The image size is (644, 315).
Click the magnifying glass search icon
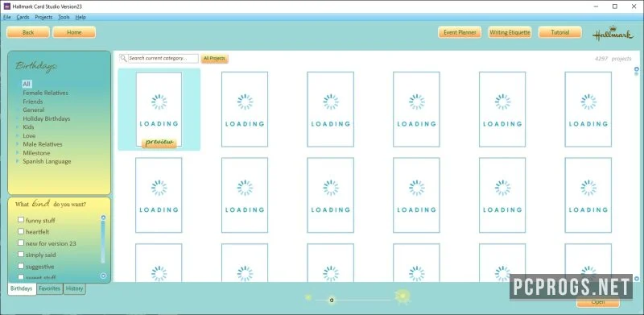(x=123, y=58)
